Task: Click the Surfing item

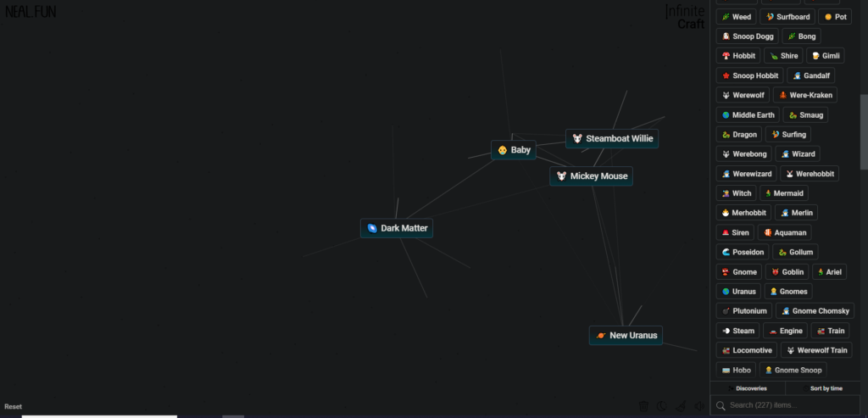Action: click(788, 135)
